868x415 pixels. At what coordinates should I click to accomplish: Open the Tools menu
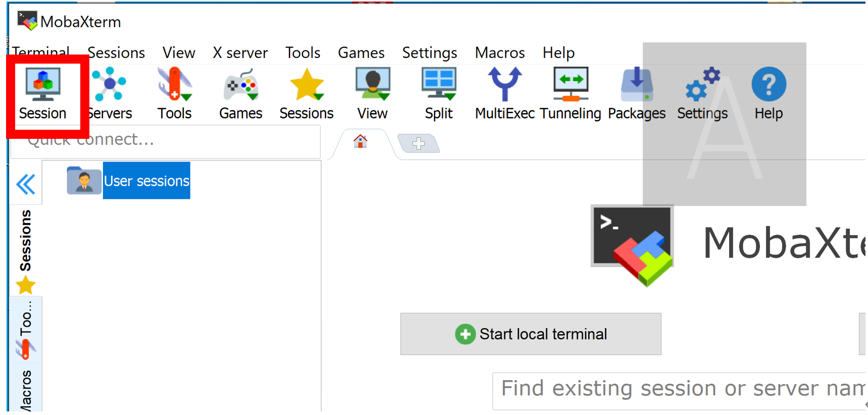pos(303,53)
